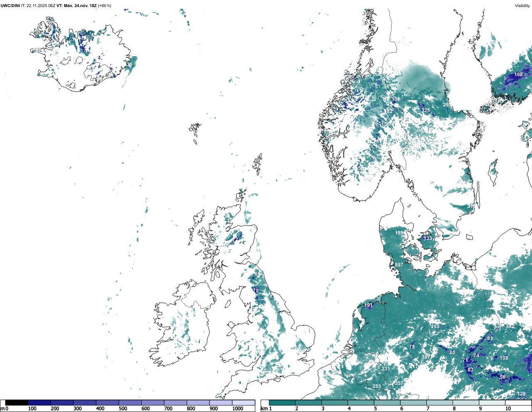Click the '231' map value label
This screenshot has height=412, width=532.
386,369
